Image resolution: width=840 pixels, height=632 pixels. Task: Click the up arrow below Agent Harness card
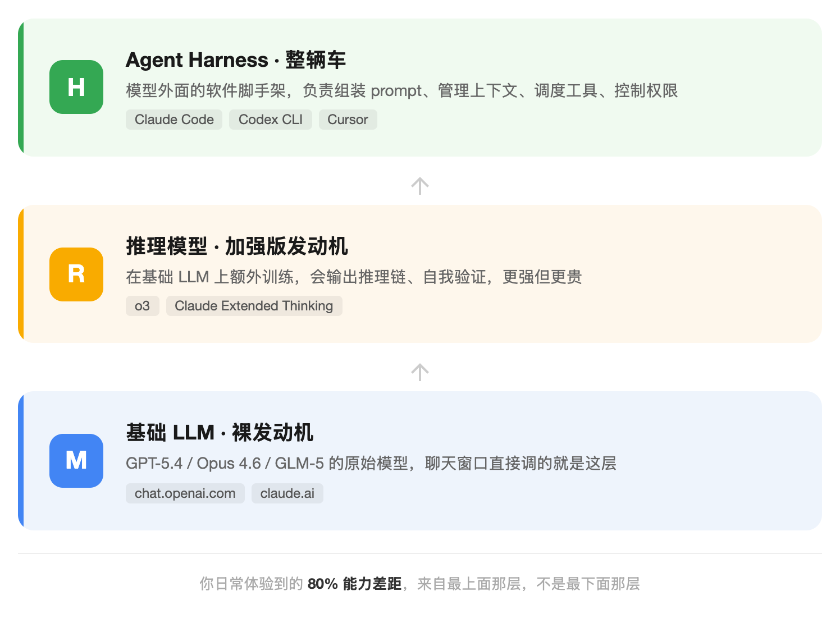pyautogui.click(x=420, y=186)
